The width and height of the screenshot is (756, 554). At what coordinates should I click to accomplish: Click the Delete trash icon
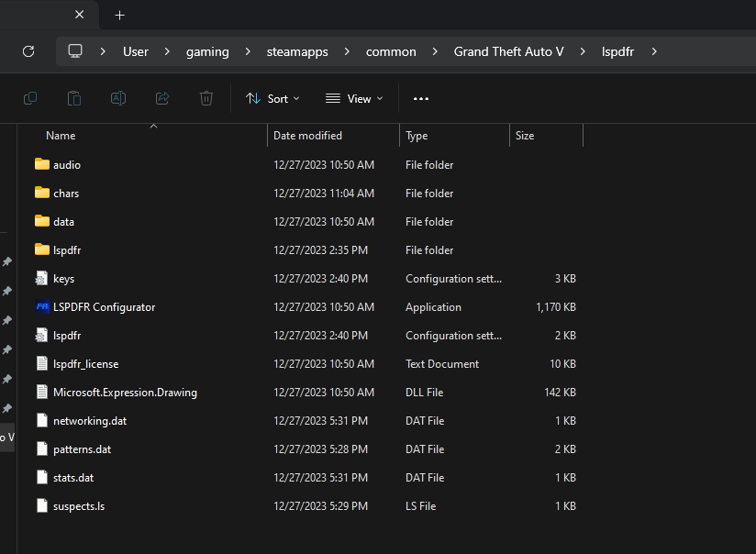[206, 98]
